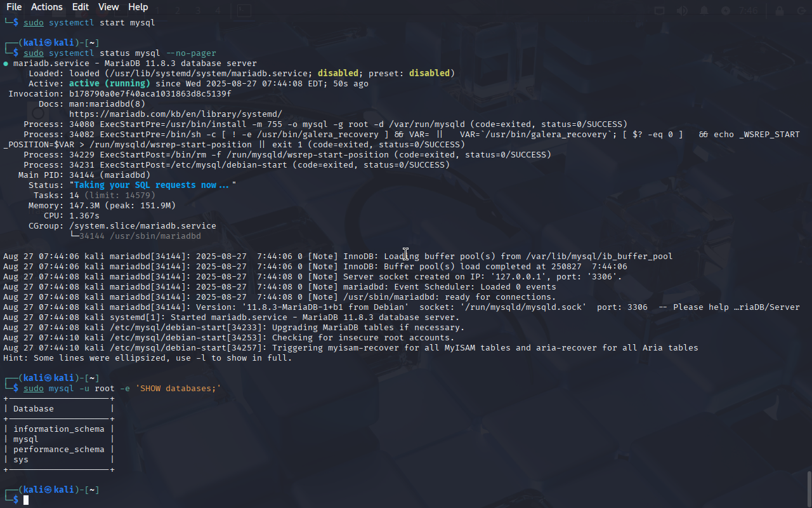
Task: Click the 'Triggering myisam-recover' log line
Action: click(x=351, y=348)
